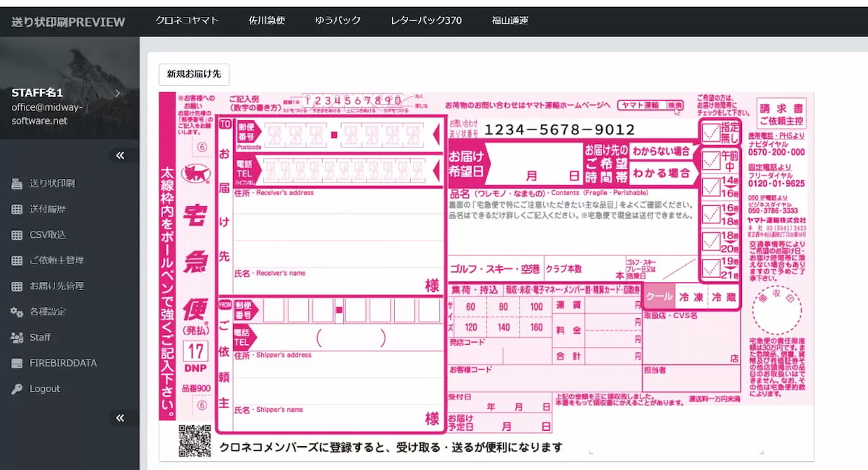Open 送り状印刷 menu item

(x=52, y=184)
